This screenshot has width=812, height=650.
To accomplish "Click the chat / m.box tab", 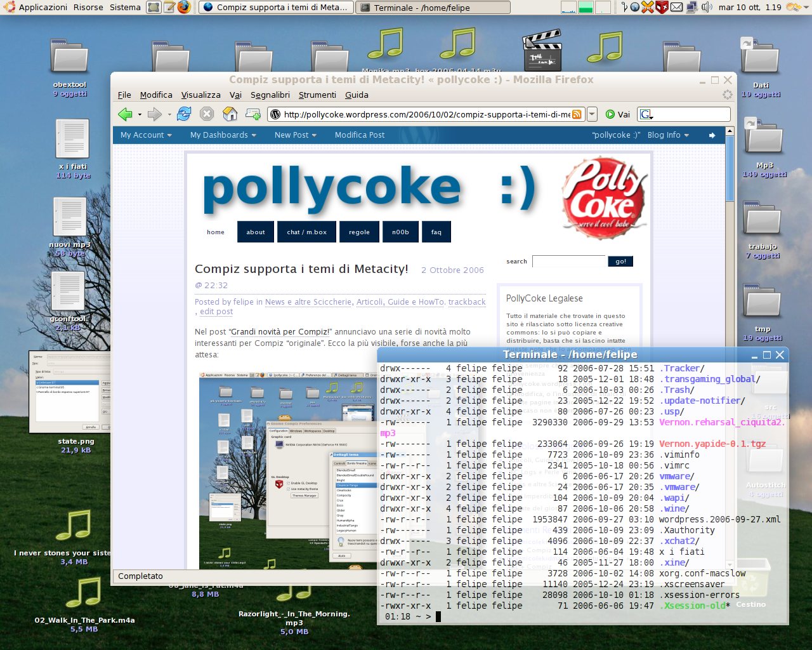I will 306,232.
